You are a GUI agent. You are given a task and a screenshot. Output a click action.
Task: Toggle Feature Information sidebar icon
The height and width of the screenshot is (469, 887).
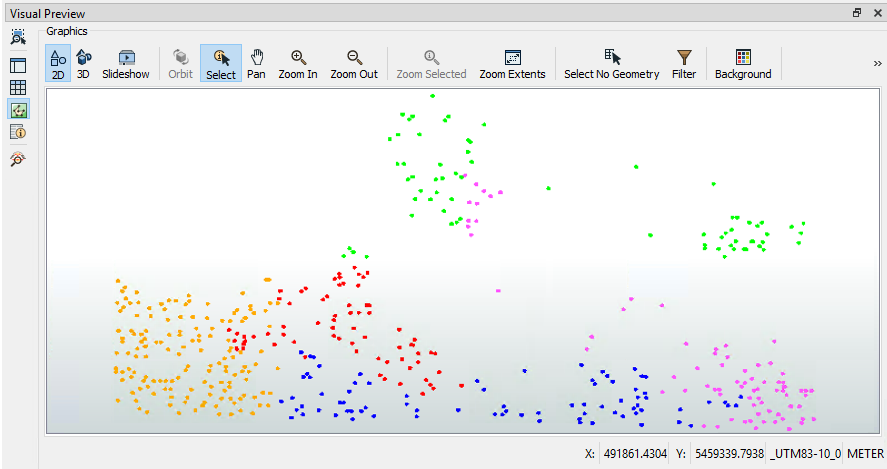tap(18, 131)
